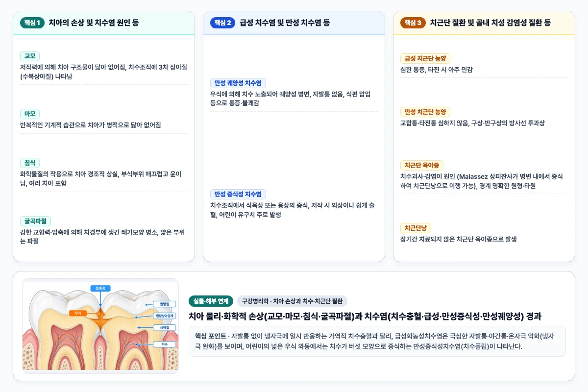This screenshot has height=392, width=588.
Task: Click the text 심한 통증, 타진 시 아주 민감
Action: [437, 70]
